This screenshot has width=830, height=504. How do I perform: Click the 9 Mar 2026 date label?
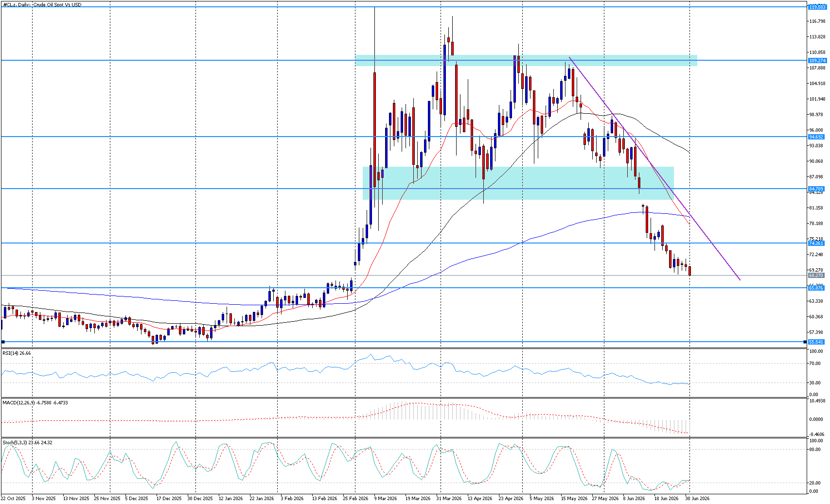386,498
